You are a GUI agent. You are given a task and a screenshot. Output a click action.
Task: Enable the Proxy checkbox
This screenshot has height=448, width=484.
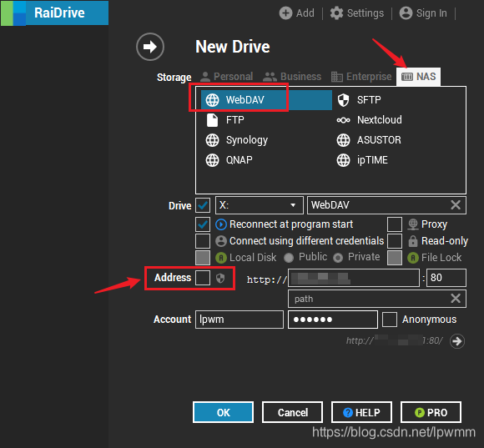pyautogui.click(x=395, y=224)
